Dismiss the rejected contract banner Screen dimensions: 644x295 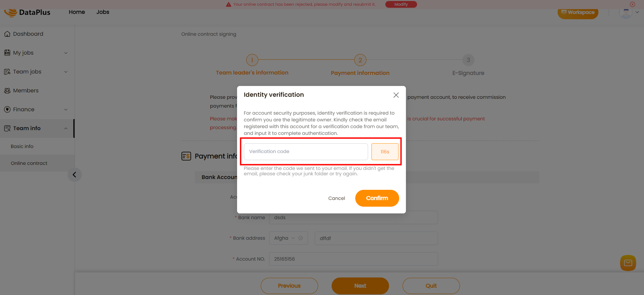click(x=633, y=4)
